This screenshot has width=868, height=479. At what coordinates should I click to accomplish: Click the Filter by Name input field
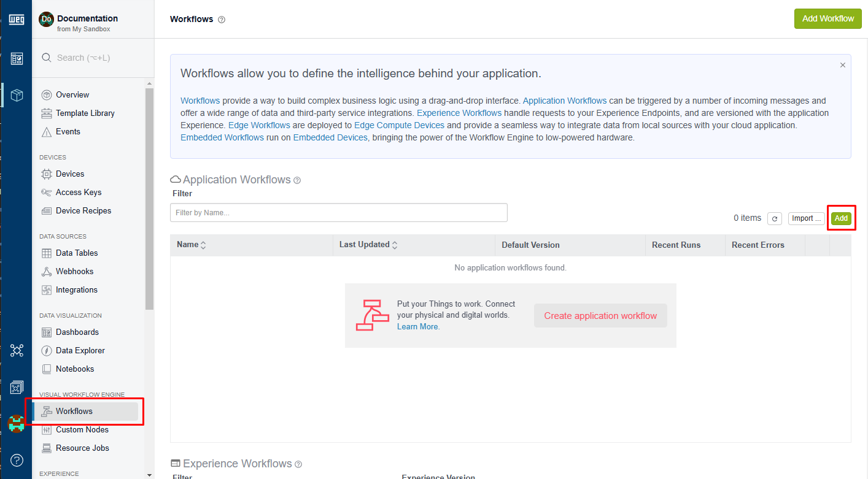[338, 213]
